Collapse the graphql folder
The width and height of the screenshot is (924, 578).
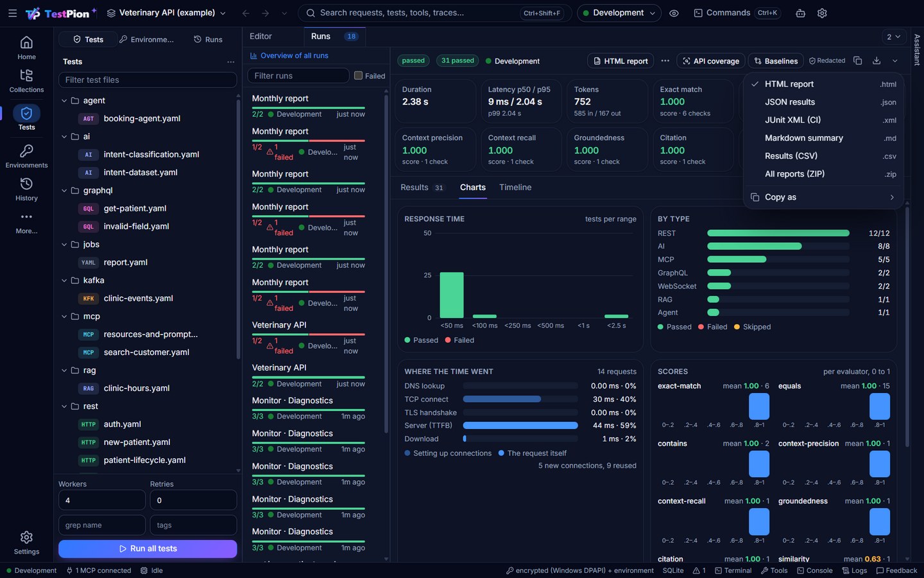tap(64, 191)
